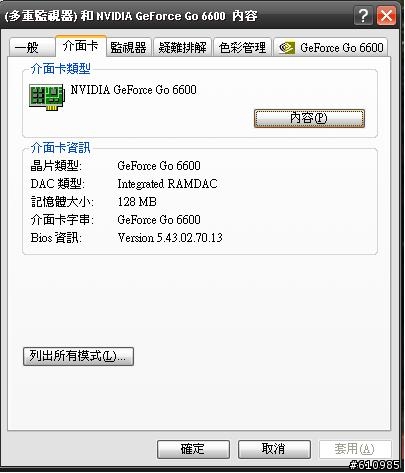Click the Version 5.43.02.70.13 BIOS text

coord(170,238)
